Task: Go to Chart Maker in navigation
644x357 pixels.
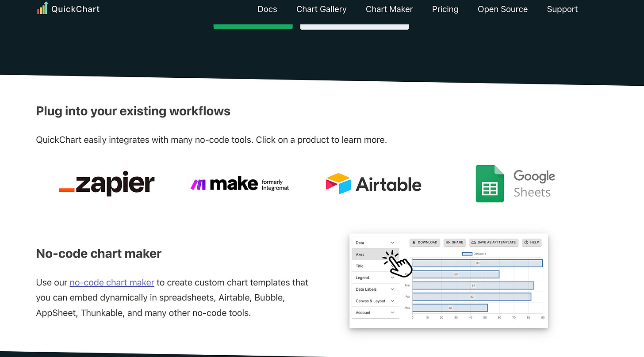Action: click(x=389, y=9)
